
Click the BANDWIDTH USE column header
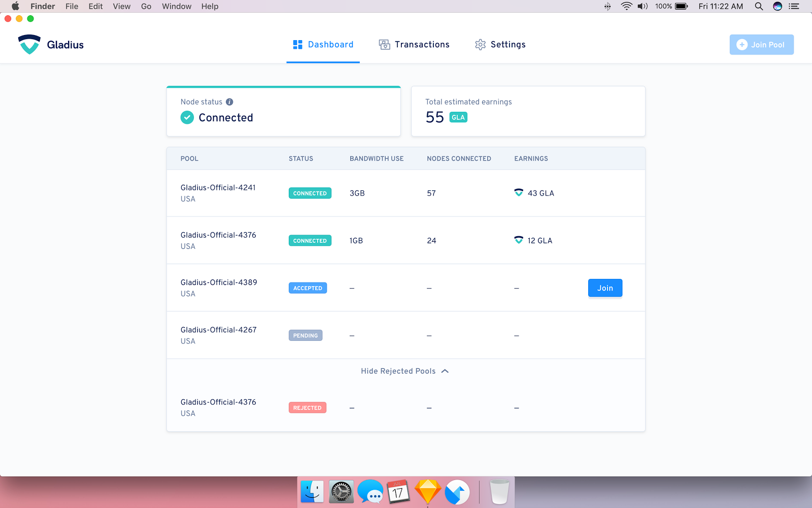point(377,158)
